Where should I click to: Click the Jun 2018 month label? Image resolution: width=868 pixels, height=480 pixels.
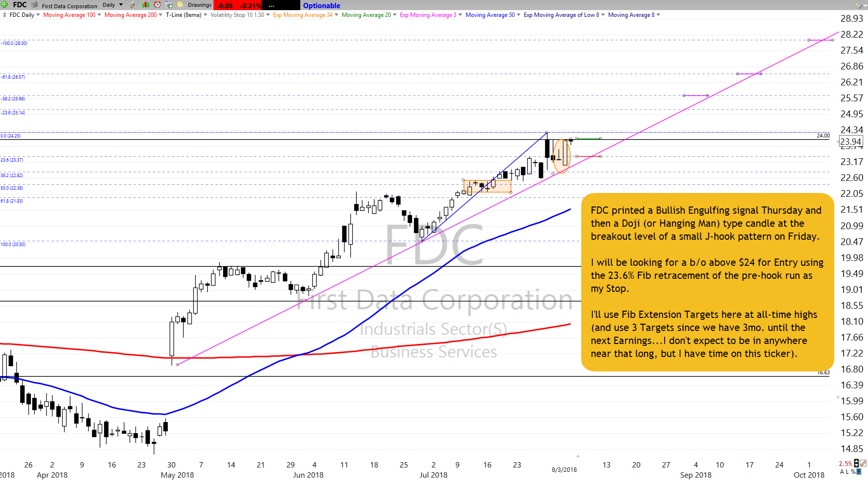[x=308, y=475]
